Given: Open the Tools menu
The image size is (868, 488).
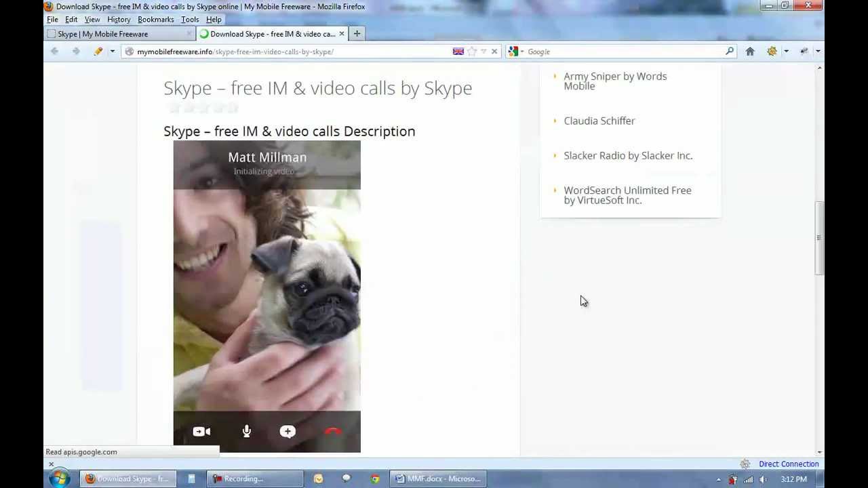Looking at the screenshot, I should [x=190, y=20].
